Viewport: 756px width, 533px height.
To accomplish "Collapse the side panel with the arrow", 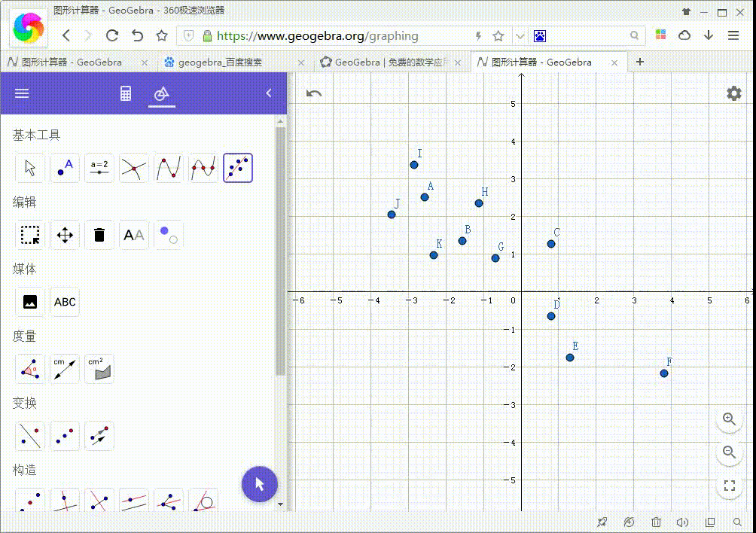I will [x=269, y=93].
